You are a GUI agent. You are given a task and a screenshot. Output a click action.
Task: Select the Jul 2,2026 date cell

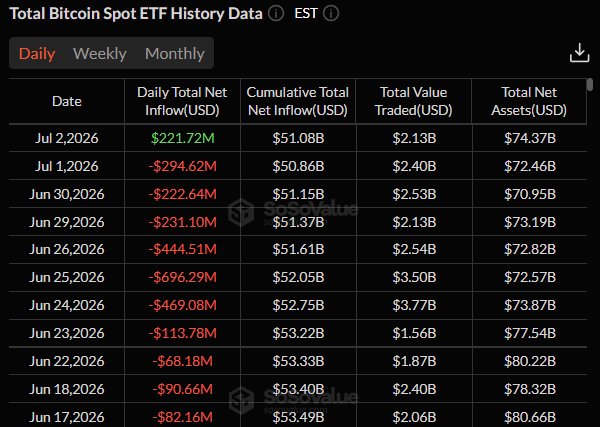67,138
